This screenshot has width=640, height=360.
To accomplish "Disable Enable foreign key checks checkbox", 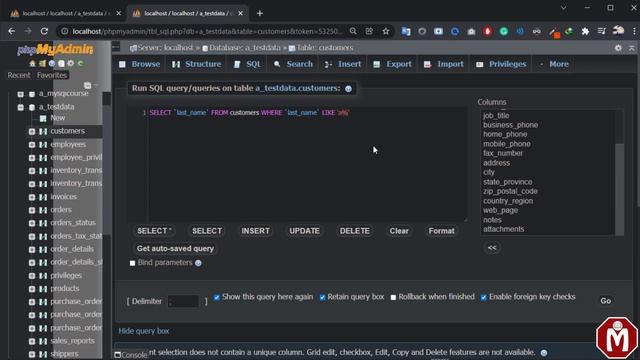I will 484,297.
